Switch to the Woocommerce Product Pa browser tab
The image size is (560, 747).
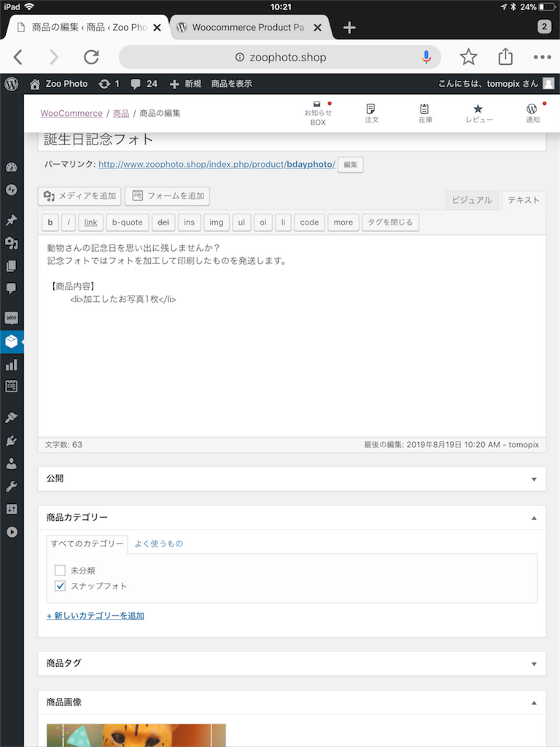coord(248,28)
